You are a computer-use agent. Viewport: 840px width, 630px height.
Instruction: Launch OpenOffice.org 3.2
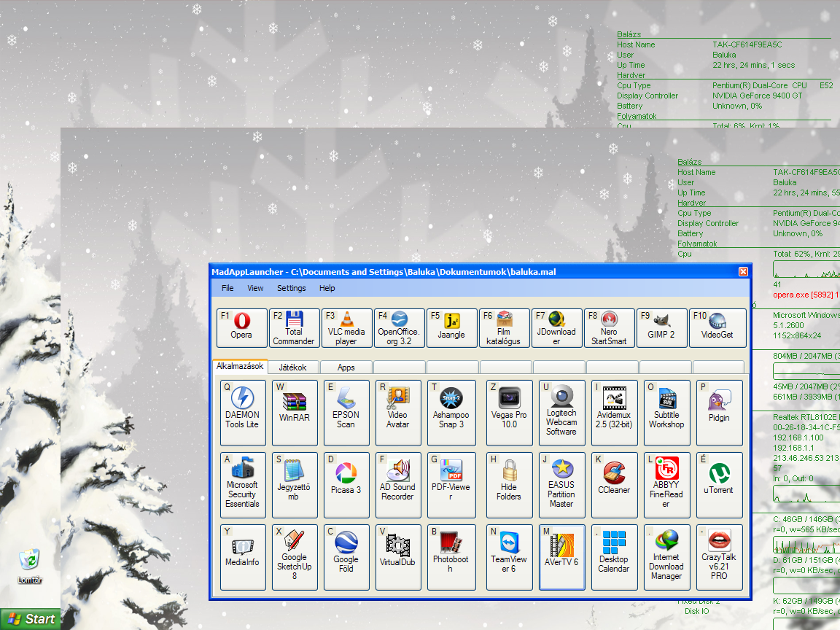click(x=399, y=328)
